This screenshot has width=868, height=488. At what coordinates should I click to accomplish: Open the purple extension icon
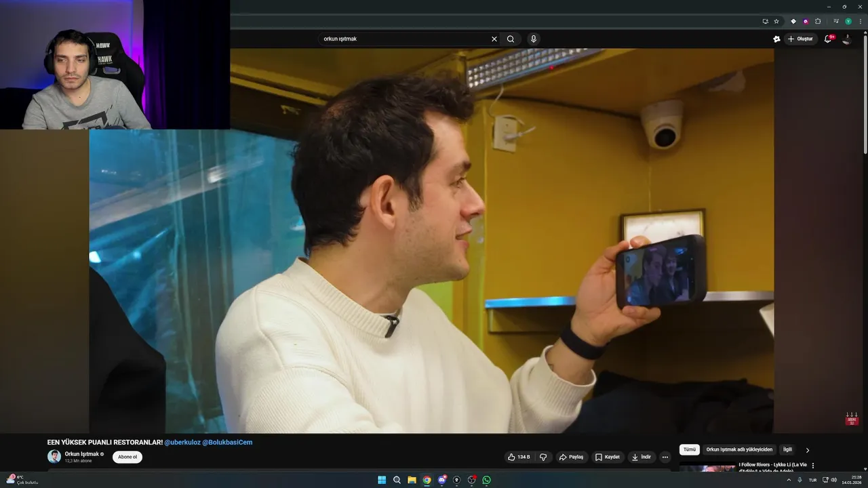[806, 21]
